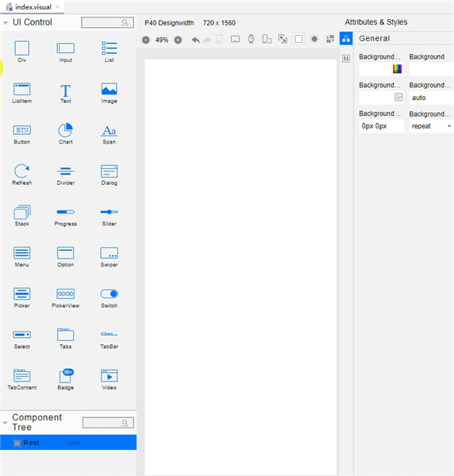Collapse the Component Tree panel
Image resolution: width=454 pixels, height=476 pixels.
5,423
